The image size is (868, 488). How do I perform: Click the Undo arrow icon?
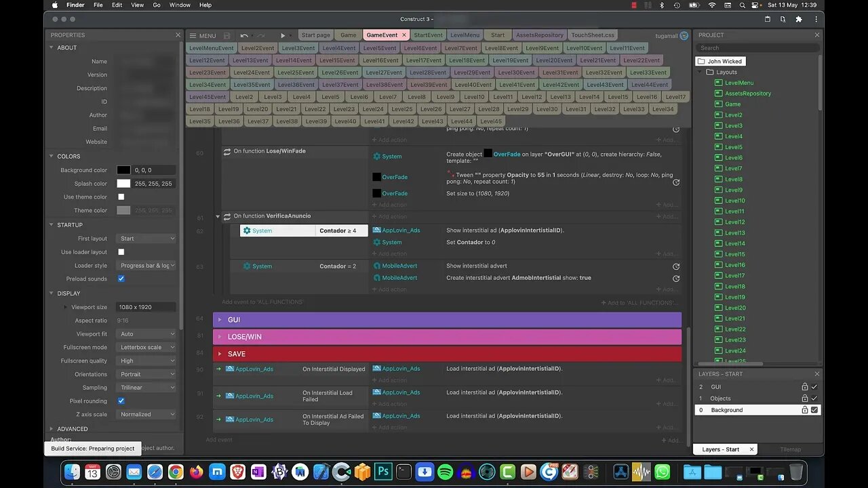point(243,36)
